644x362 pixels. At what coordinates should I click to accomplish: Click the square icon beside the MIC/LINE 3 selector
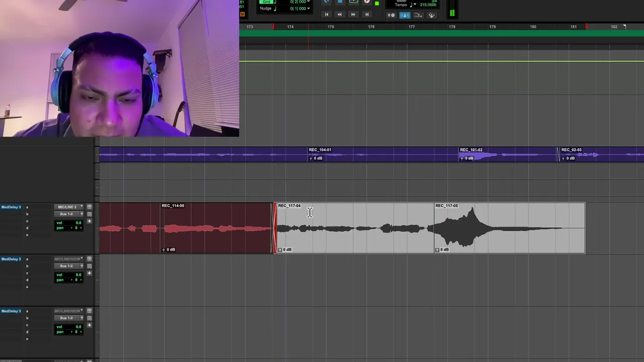[x=90, y=207]
